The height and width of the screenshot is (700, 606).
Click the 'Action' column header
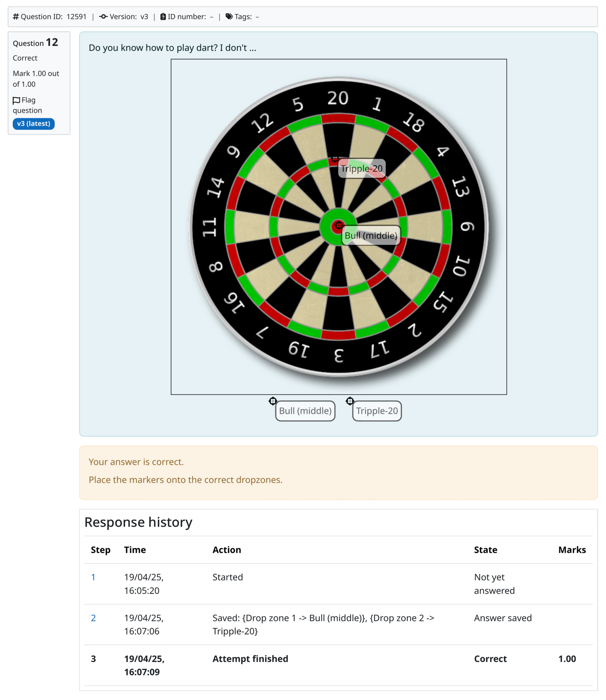[x=227, y=550]
